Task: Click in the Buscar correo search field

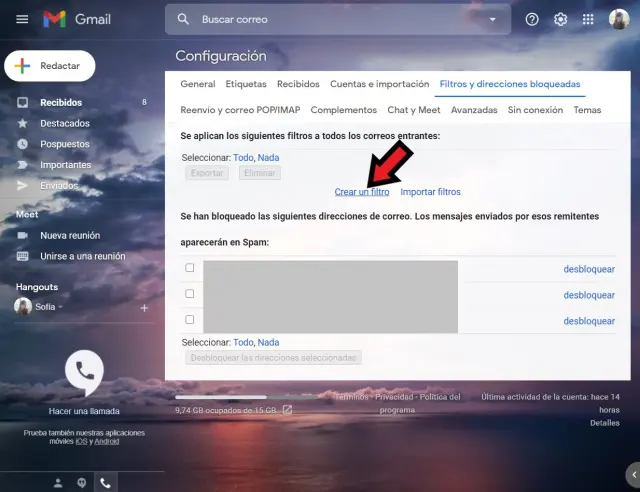Action: (330, 19)
